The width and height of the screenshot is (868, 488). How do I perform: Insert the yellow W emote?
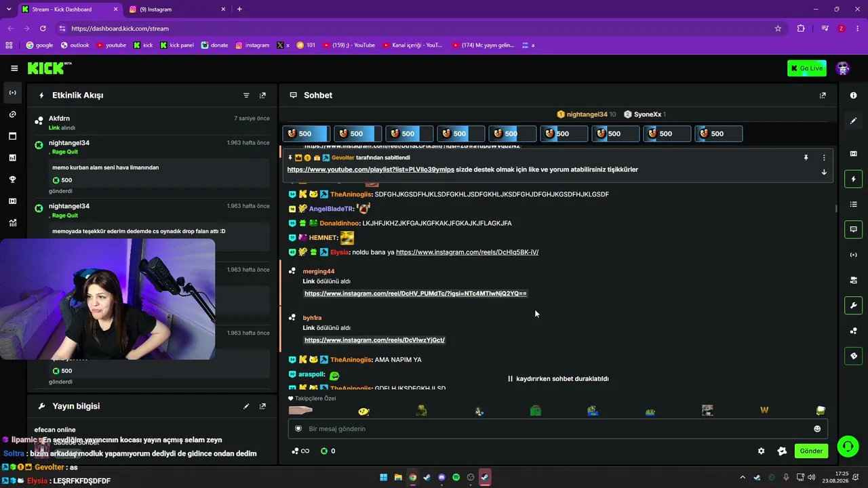[764, 410]
